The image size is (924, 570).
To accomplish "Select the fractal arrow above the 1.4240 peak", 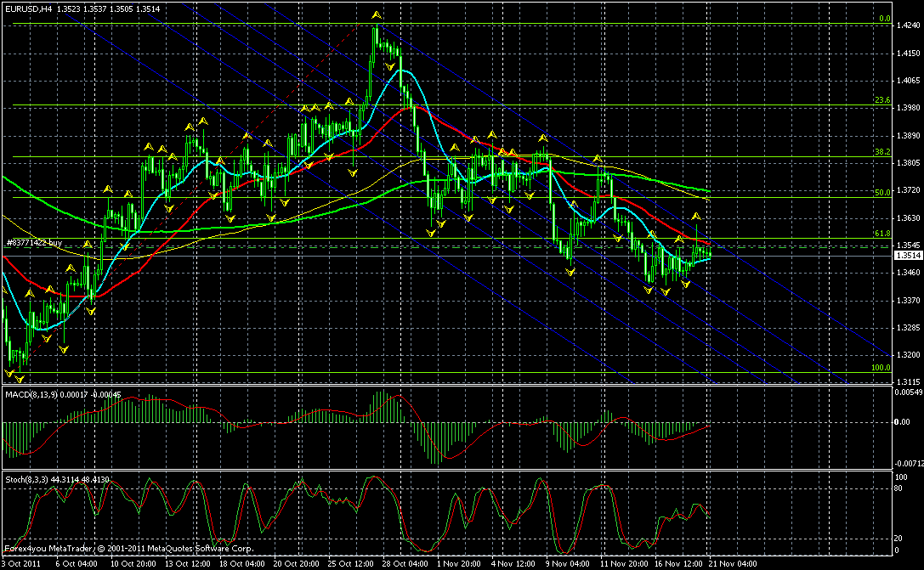I will [x=376, y=14].
